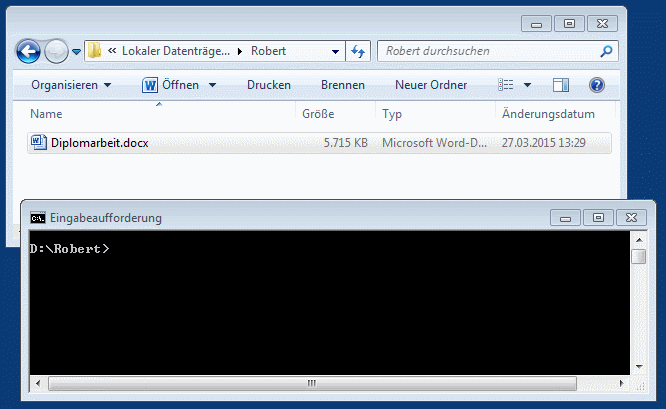Click the magnifier search icon
Image resolution: width=666 pixels, height=409 pixels.
pyautogui.click(x=606, y=51)
